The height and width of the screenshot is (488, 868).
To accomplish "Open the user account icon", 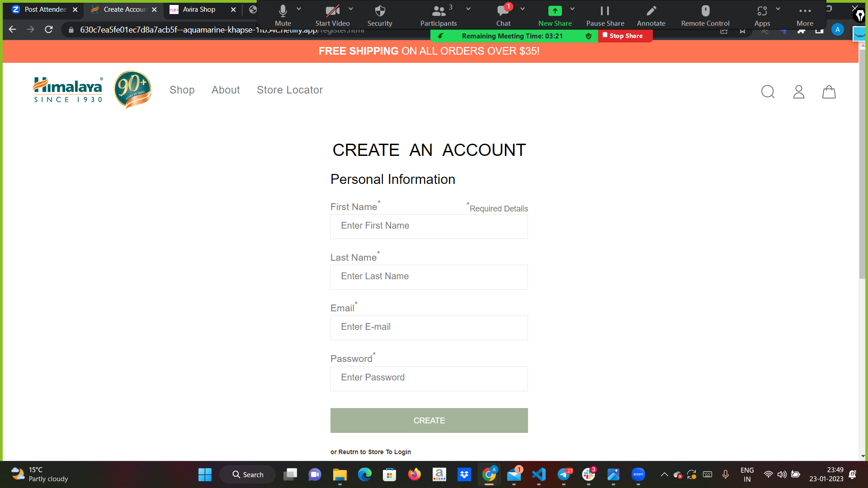I will (x=799, y=92).
